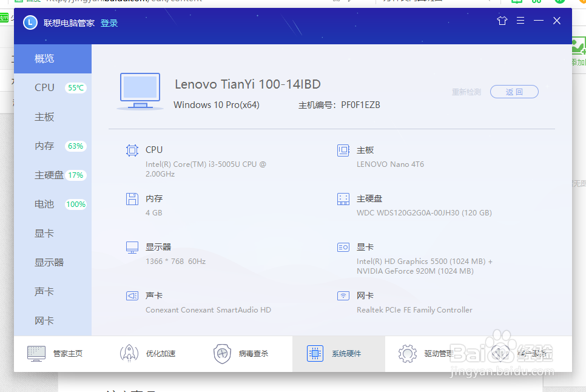586x392 pixels.
Task: Open the 优化加速 bottom tab
Action: (x=153, y=354)
